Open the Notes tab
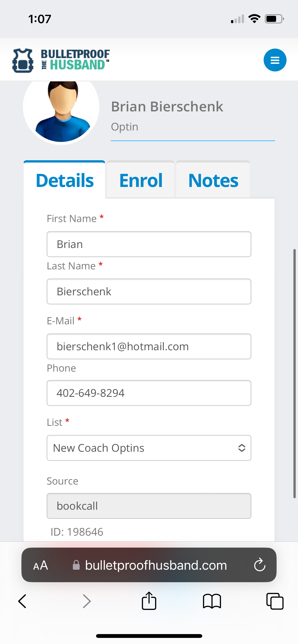This screenshot has width=298, height=644. click(213, 180)
